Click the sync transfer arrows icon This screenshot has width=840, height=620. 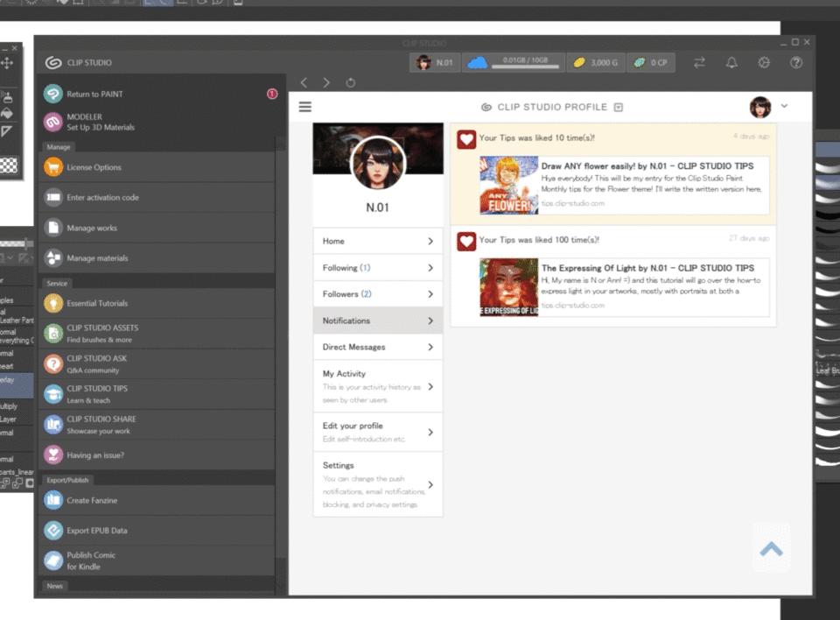(700, 63)
